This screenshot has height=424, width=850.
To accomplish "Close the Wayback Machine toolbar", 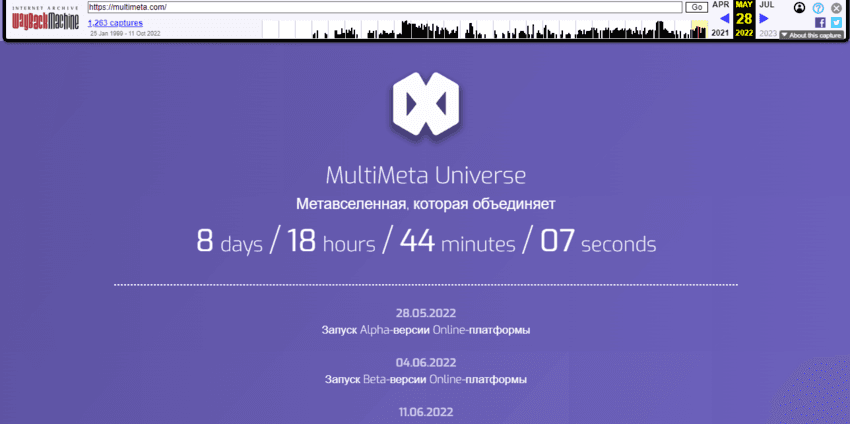I will coord(836,8).
